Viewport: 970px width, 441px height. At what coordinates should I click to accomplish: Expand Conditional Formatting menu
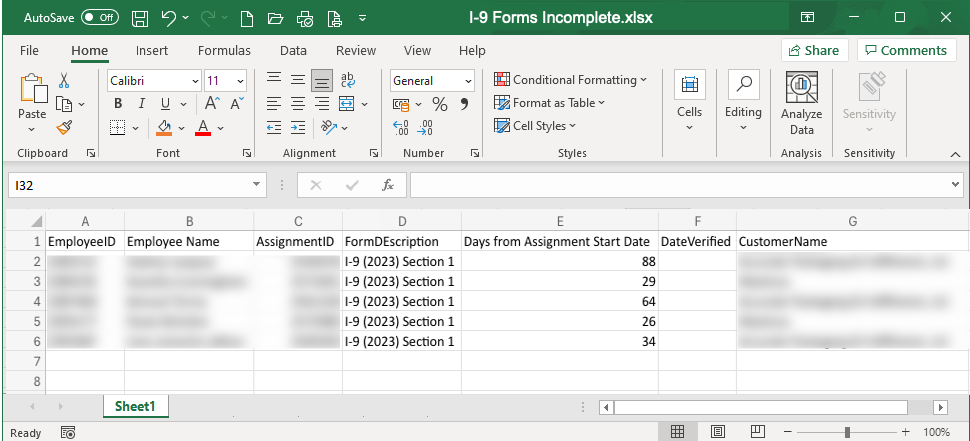click(570, 80)
